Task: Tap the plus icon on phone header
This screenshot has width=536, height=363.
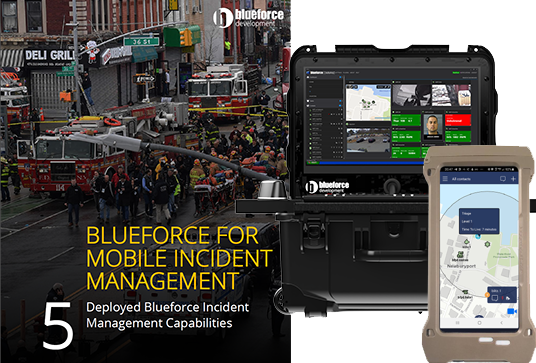Action: click(513, 179)
